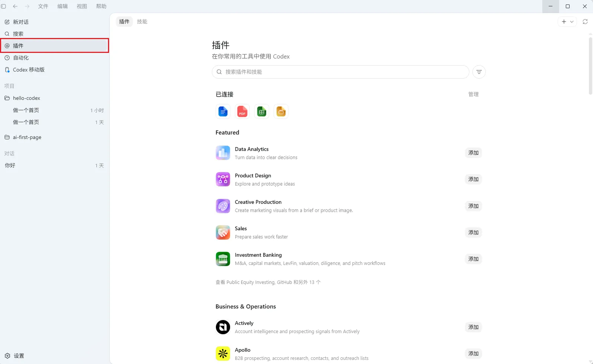The height and width of the screenshot is (364, 593).
Task: Open 做一个首页 conversation from 1 天
Action: point(55,122)
